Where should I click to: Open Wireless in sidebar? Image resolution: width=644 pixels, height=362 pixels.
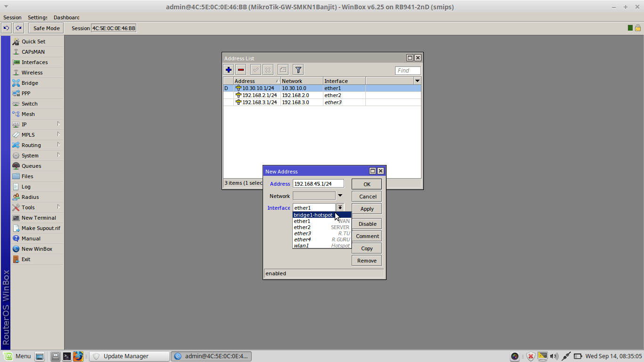37,73
